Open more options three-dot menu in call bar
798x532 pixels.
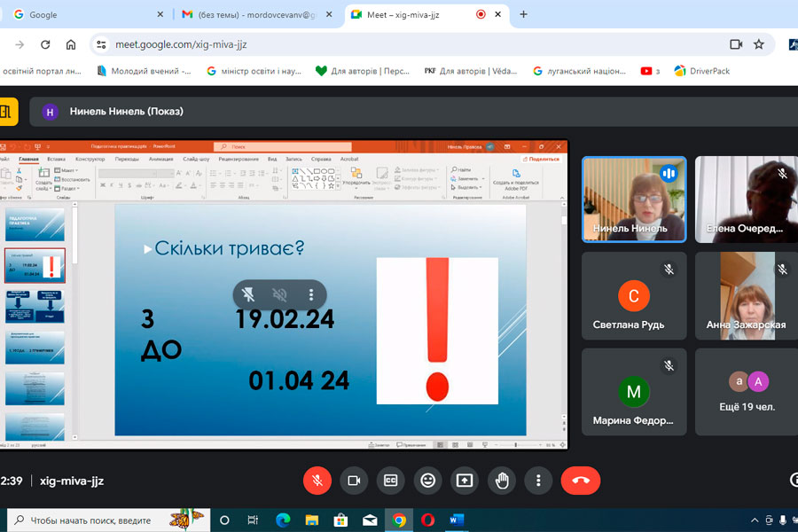coord(538,481)
